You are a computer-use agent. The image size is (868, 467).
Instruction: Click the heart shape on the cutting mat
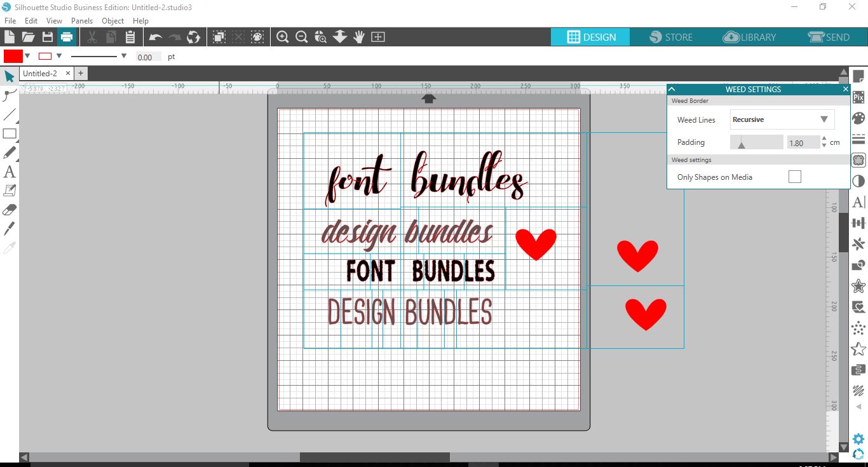[536, 245]
